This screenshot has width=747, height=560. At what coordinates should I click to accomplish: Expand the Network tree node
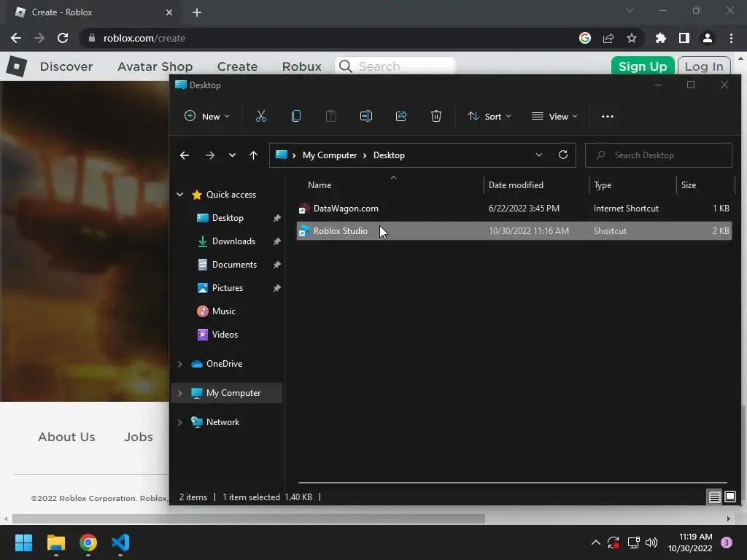tap(180, 422)
